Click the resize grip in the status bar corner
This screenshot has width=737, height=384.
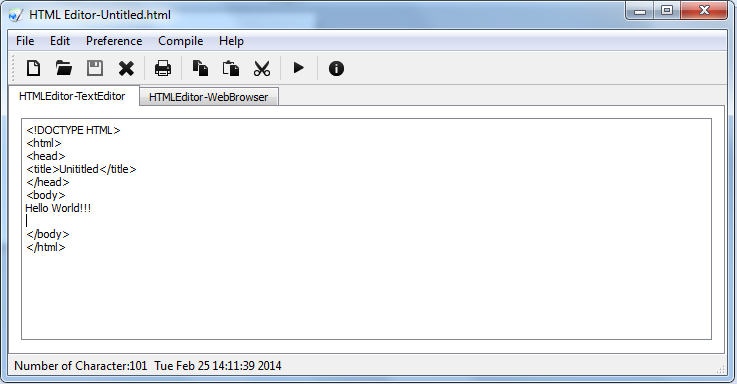(x=720, y=369)
